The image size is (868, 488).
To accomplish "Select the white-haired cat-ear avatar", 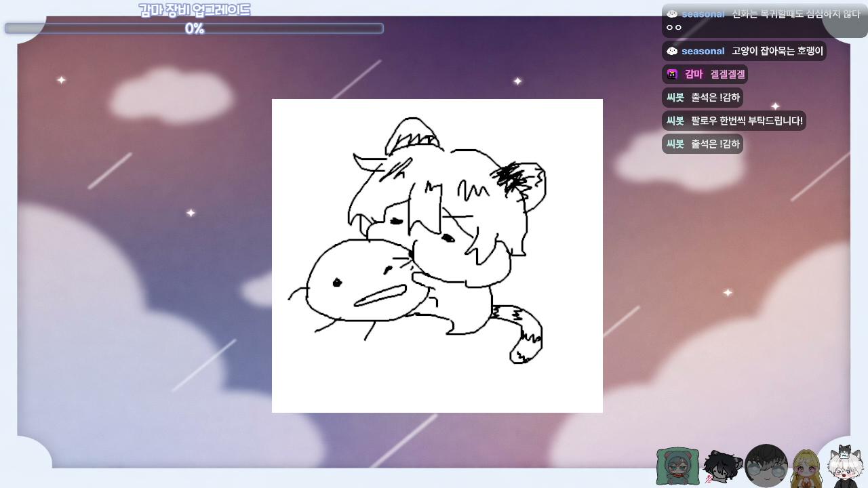I will [x=844, y=465].
